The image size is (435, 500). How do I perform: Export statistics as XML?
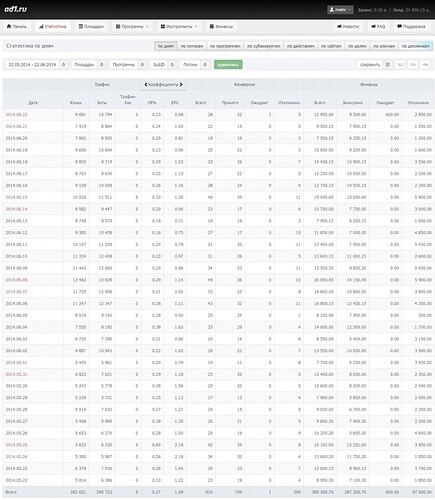pyautogui.click(x=425, y=65)
